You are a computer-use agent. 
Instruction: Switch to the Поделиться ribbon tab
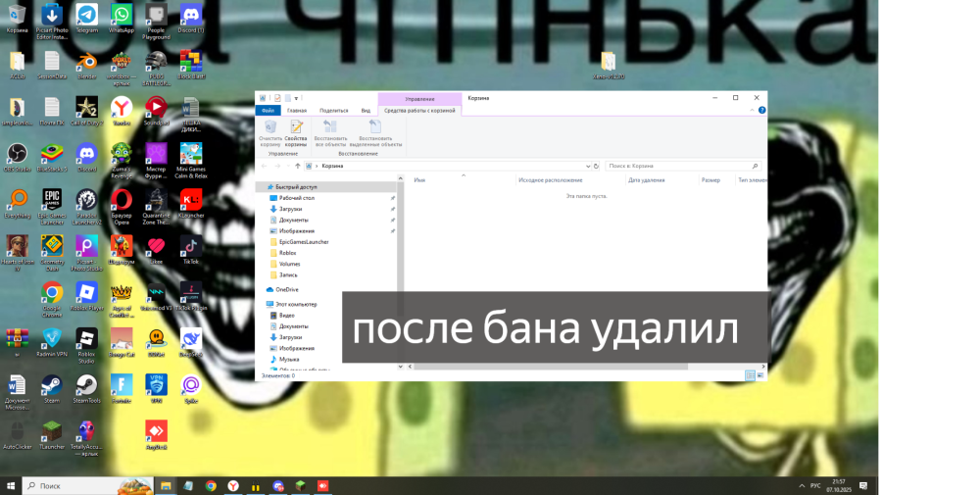[x=334, y=111]
